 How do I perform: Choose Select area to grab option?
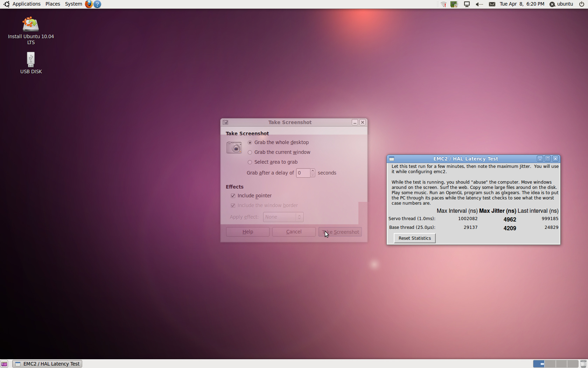[250, 162]
